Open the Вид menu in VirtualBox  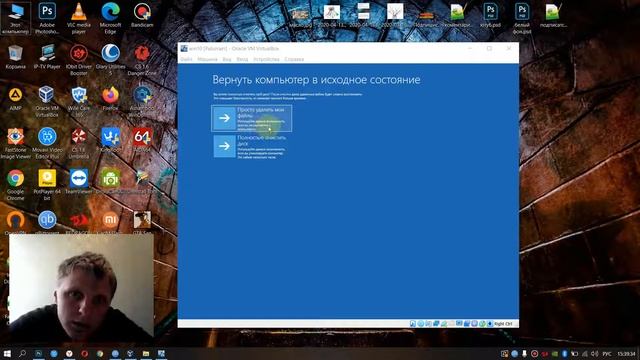coord(227,59)
